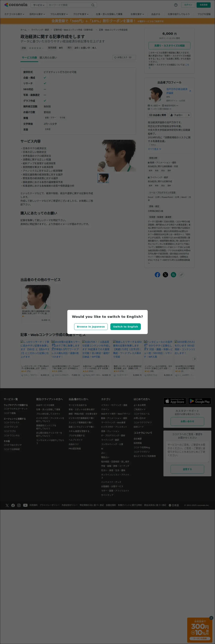
Task: Share on X icon
Action: [165, 275]
